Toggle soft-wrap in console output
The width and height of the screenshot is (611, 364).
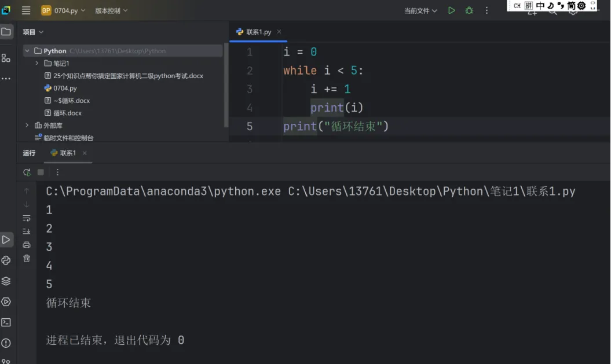coord(27,218)
